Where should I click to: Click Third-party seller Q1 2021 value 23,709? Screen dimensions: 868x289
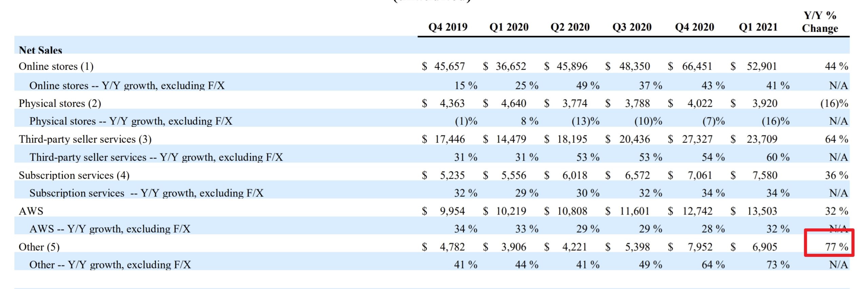point(762,139)
